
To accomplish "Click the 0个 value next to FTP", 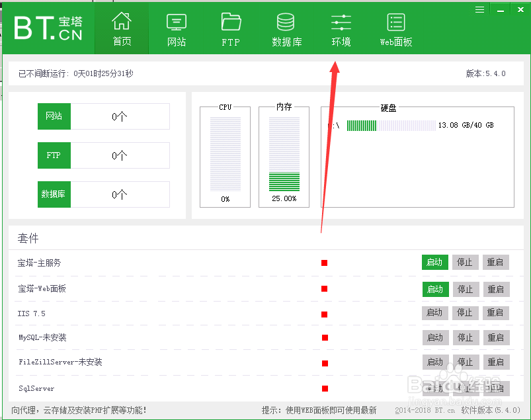I will 120,155.
